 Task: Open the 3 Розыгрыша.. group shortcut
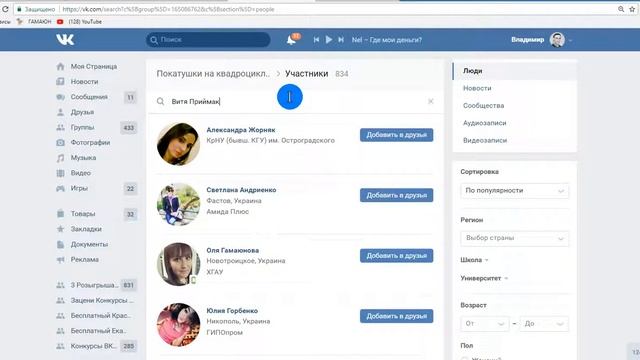tap(94, 285)
